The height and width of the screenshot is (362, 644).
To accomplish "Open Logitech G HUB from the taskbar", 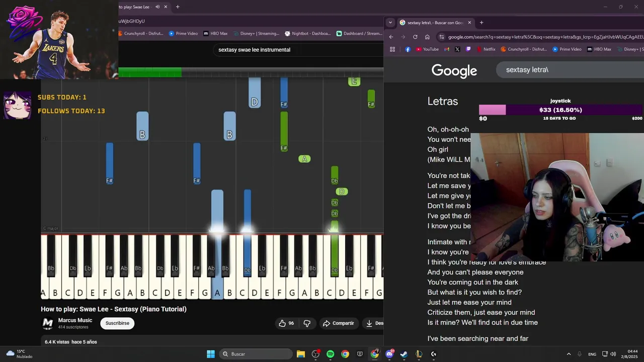I will (x=434, y=354).
